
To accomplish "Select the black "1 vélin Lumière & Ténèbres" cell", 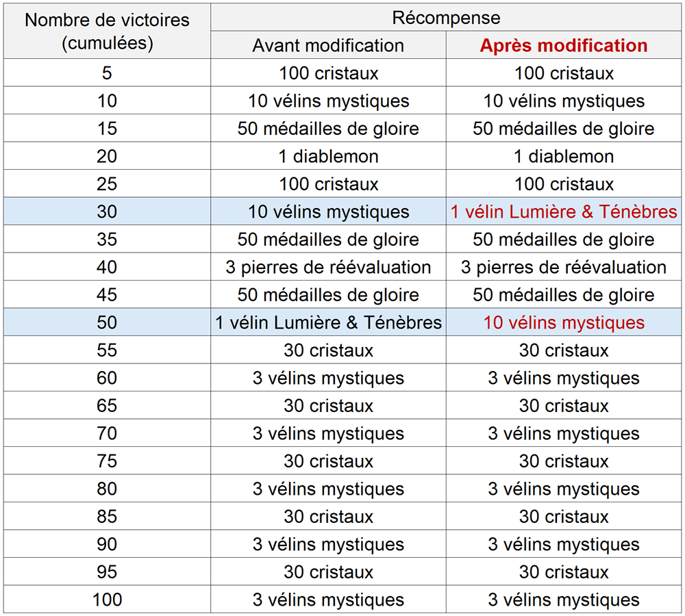I will pos(328,322).
